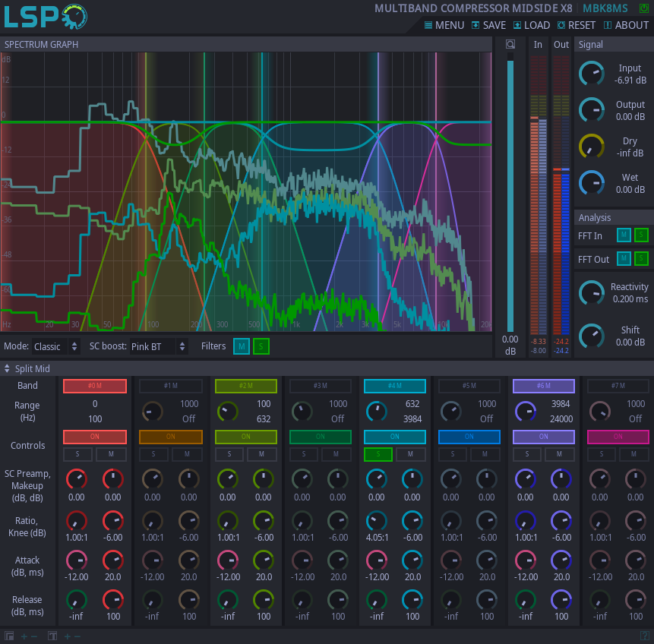This screenshot has height=644, width=654.
Task: Click band #1 orange ON button
Action: (x=171, y=437)
